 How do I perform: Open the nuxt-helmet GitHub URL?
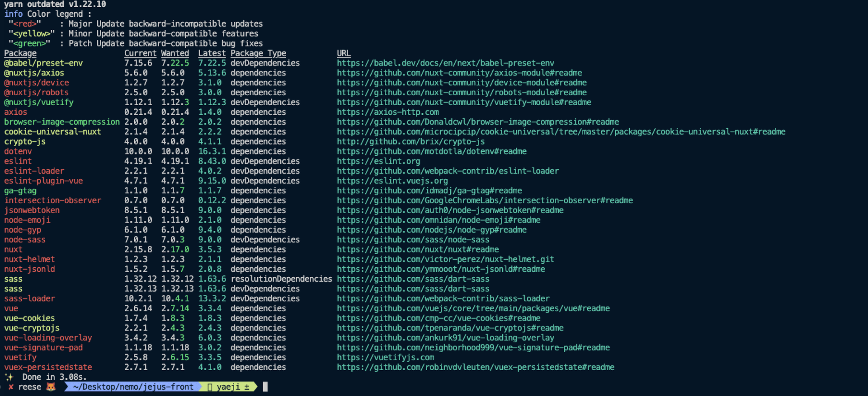pyautogui.click(x=445, y=259)
